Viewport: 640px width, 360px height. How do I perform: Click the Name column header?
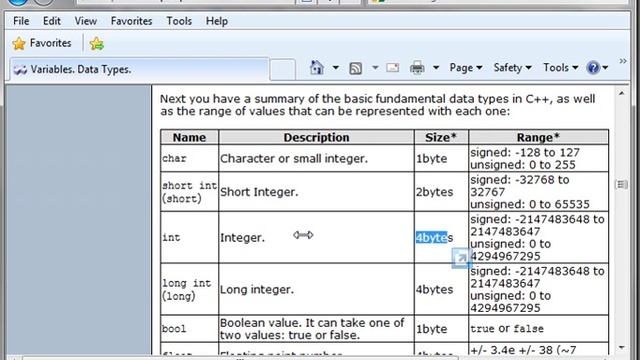click(189, 138)
